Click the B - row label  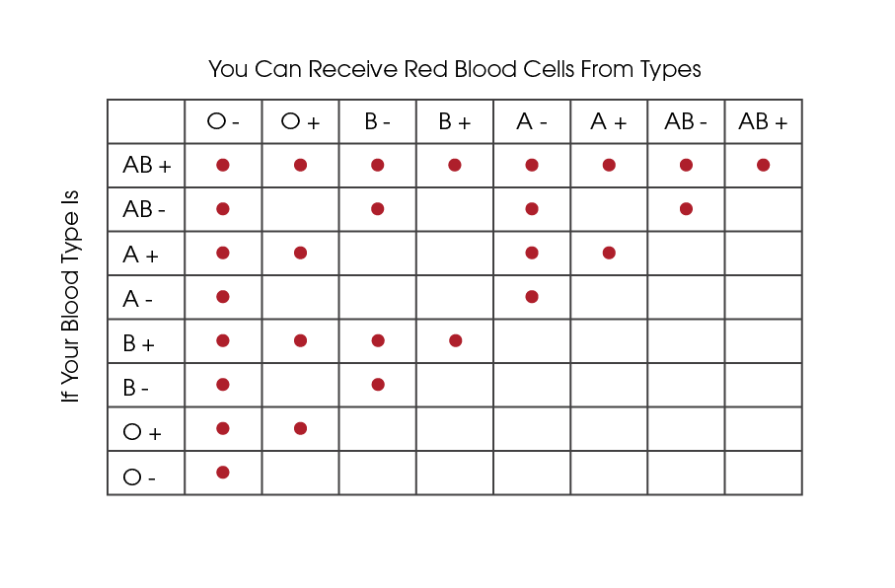coord(136,388)
